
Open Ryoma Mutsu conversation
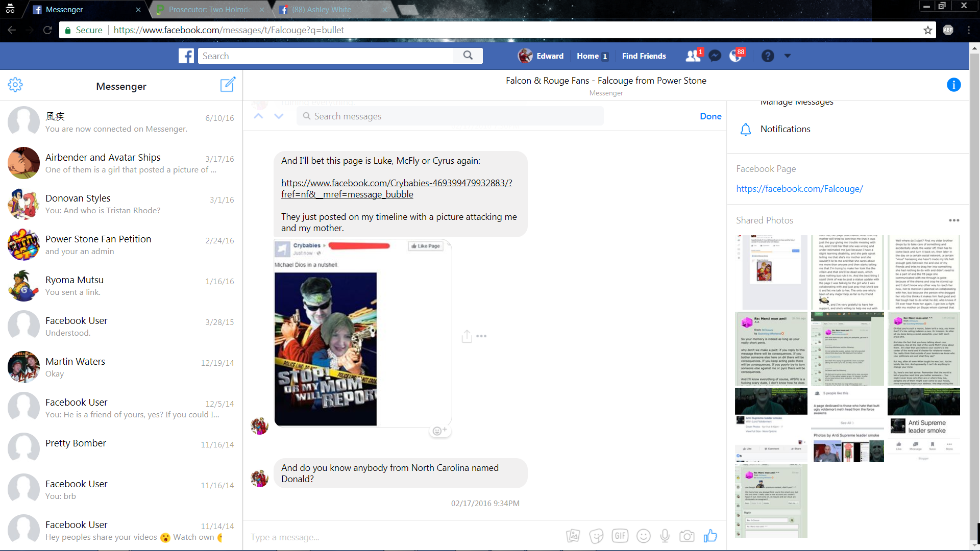pos(121,285)
